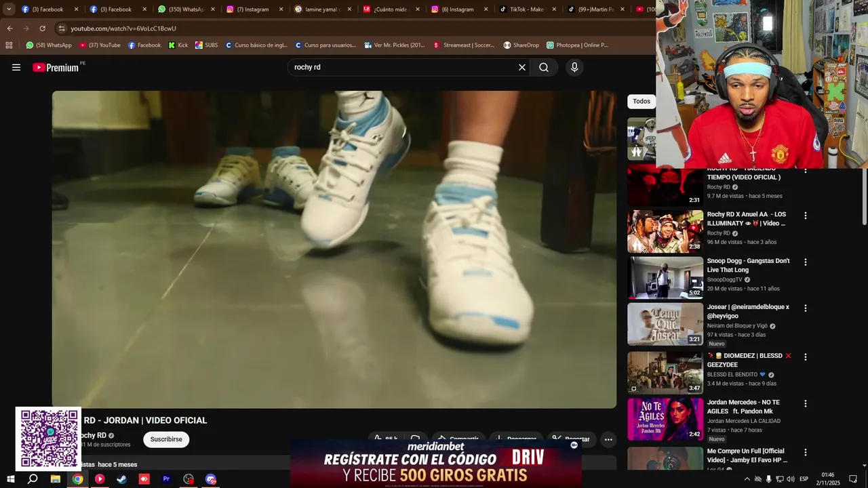Open the ShareDrop bookmark

(521, 45)
